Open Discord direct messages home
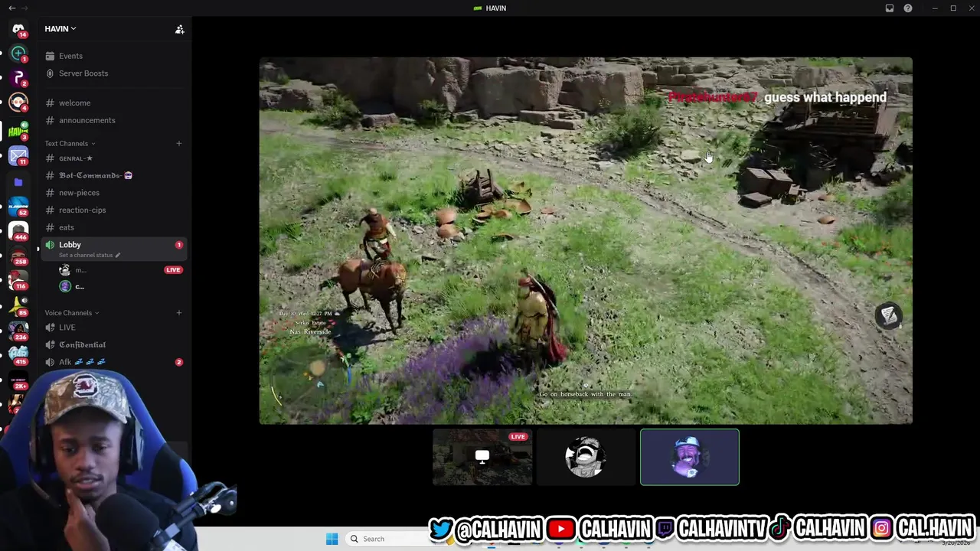 (18, 29)
